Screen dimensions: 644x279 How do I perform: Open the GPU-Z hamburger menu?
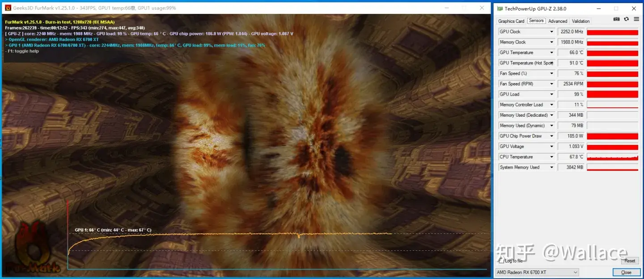636,19
